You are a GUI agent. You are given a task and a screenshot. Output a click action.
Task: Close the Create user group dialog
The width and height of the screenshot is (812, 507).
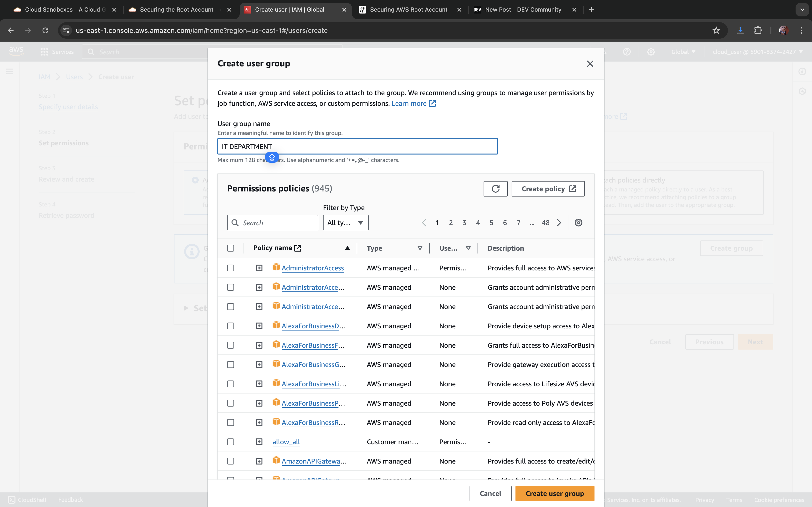[590, 64]
